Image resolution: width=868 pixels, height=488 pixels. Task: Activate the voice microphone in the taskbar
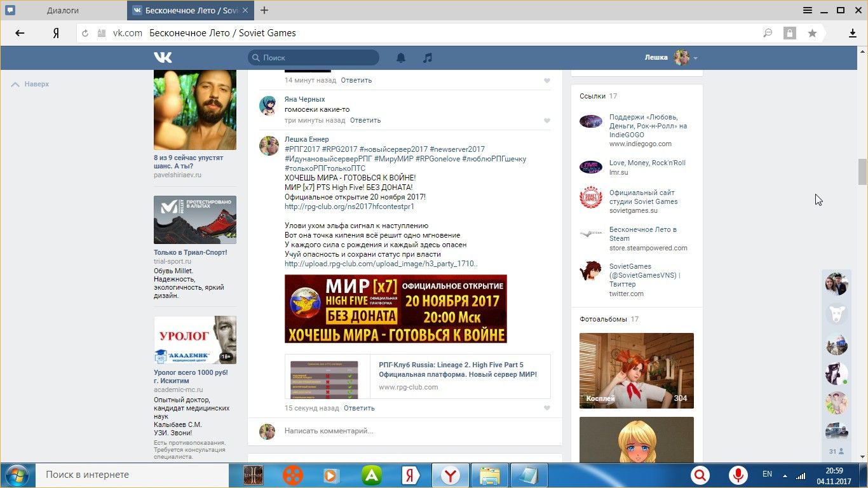738,475
